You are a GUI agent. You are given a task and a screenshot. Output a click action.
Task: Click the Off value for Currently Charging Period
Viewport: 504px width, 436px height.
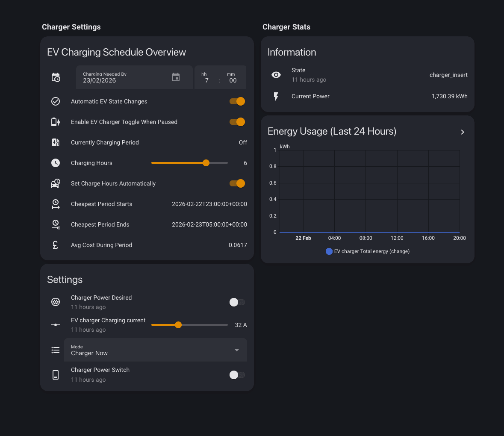243,142
